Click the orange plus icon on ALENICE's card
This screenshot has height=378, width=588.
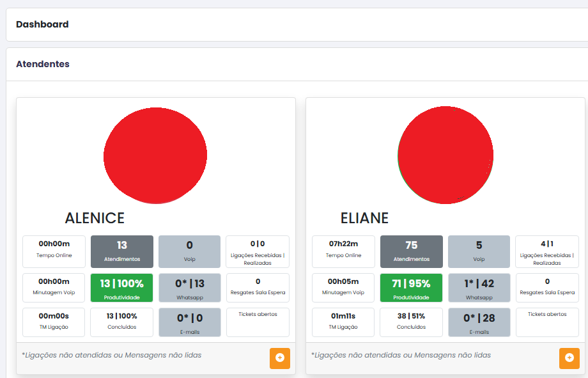(x=279, y=358)
